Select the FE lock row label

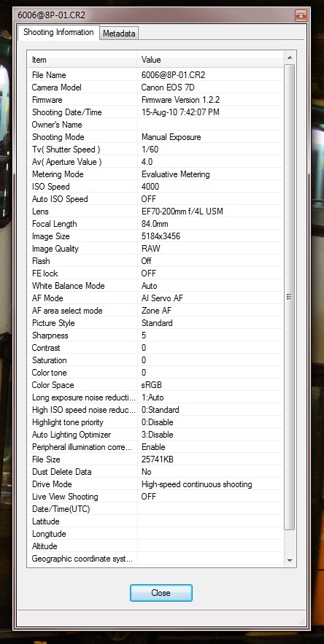[x=45, y=273]
